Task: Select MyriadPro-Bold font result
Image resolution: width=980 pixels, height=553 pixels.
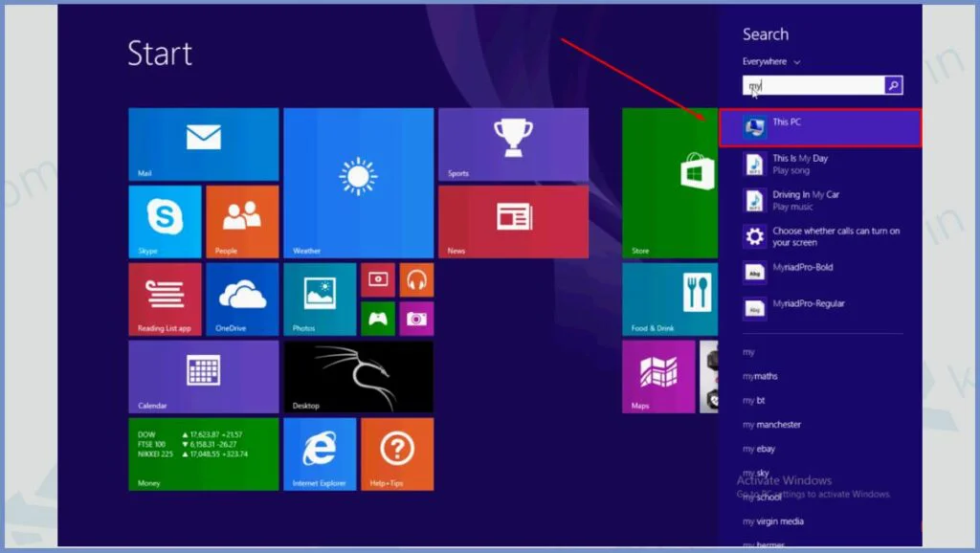Action: pyautogui.click(x=802, y=273)
